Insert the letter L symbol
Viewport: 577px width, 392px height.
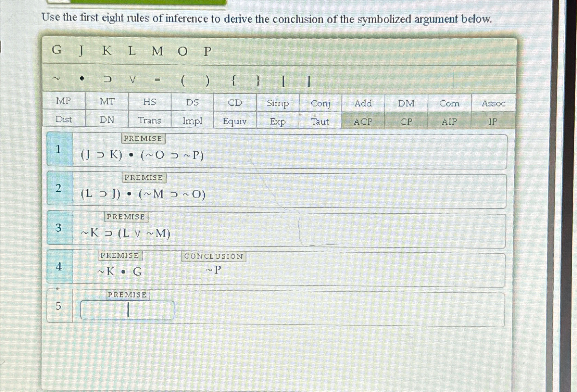tap(132, 51)
